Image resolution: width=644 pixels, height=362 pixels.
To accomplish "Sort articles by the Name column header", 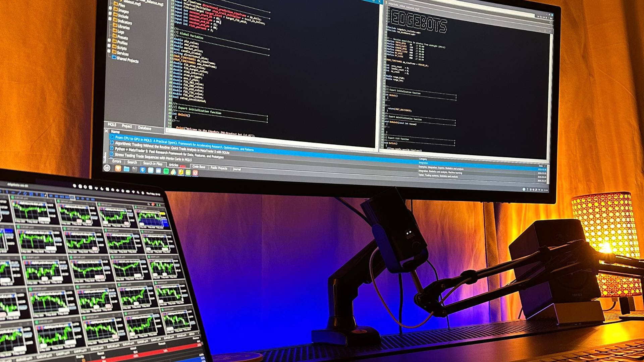I will click(x=115, y=132).
